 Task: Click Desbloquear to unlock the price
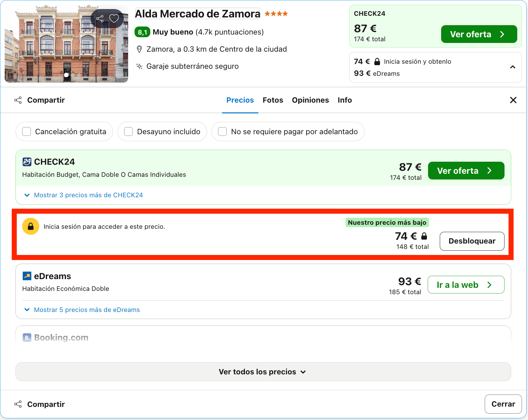pyautogui.click(x=472, y=241)
